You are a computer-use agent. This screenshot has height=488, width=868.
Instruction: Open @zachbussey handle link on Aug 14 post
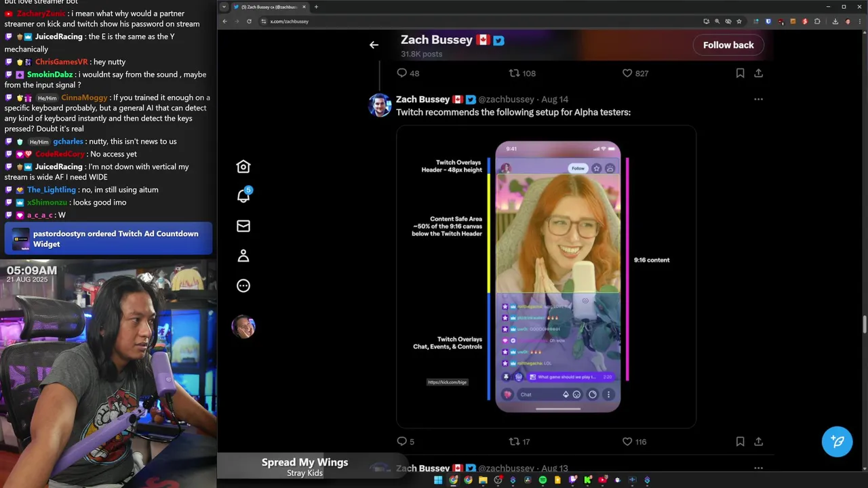506,99
